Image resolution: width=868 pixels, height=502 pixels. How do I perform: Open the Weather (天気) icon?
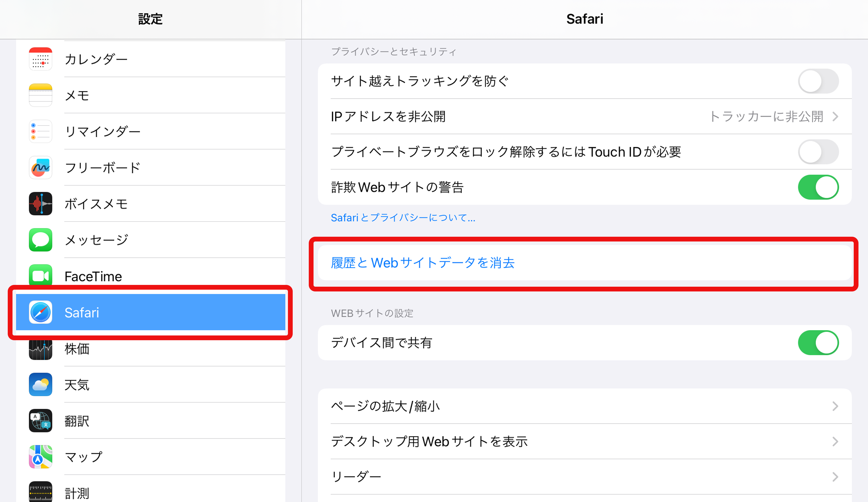point(40,385)
